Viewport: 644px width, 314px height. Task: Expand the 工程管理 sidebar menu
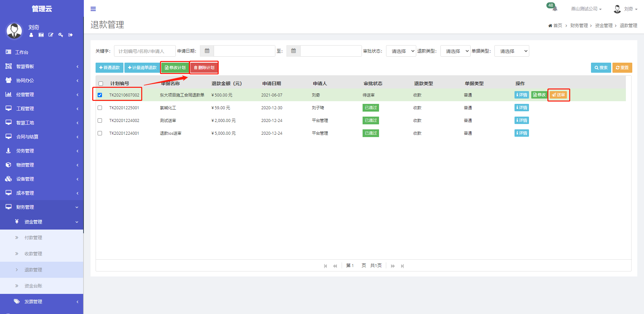click(42, 109)
